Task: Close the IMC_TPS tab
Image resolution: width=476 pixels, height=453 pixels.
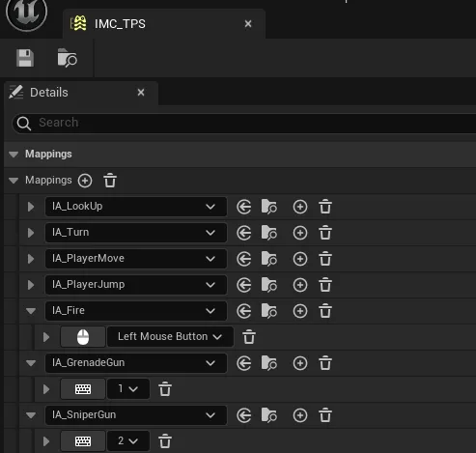Action: [x=248, y=24]
